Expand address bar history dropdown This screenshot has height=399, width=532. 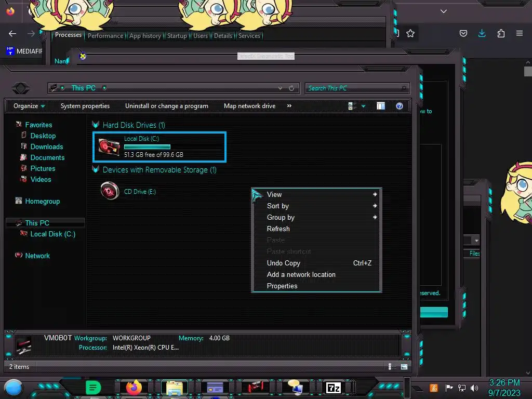point(280,88)
